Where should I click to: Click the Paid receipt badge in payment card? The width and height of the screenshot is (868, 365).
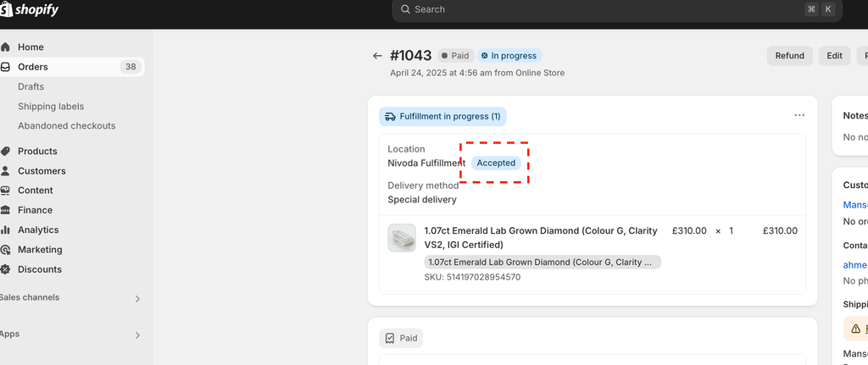tap(401, 338)
